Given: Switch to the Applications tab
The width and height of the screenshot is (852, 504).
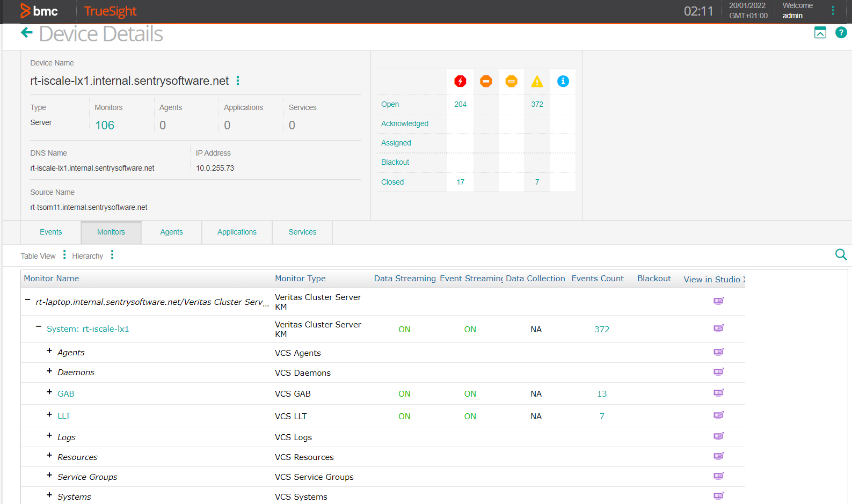Looking at the screenshot, I should coord(237,232).
